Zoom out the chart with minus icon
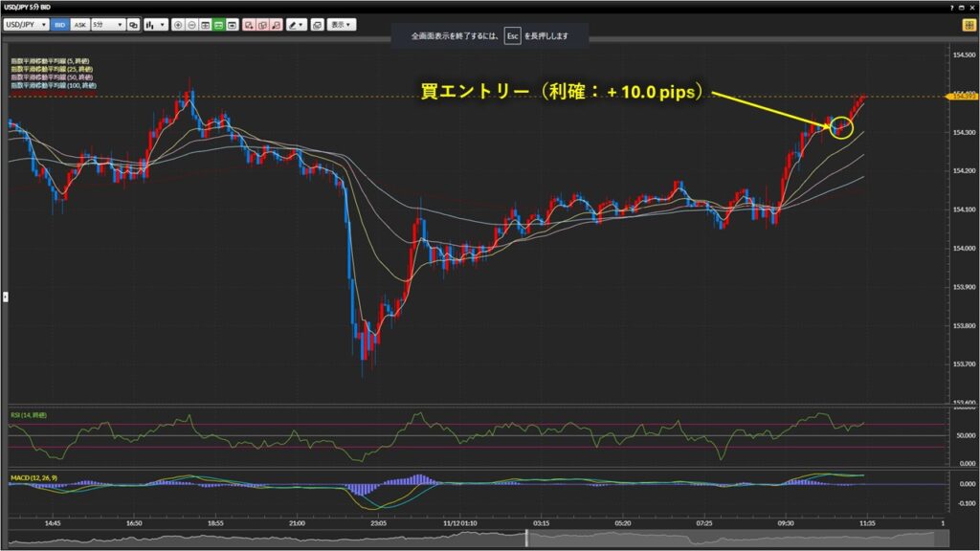 [192, 24]
